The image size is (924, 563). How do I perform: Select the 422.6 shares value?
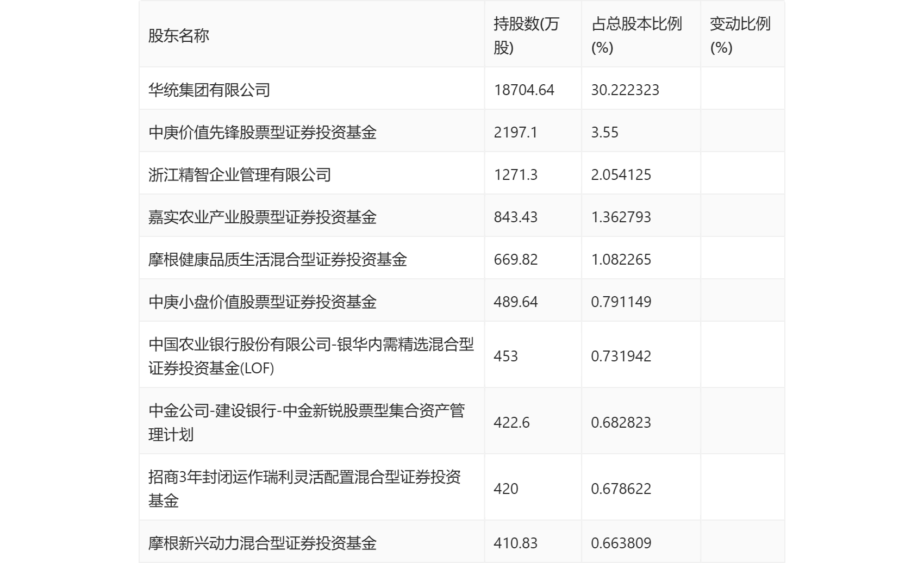tap(511, 422)
